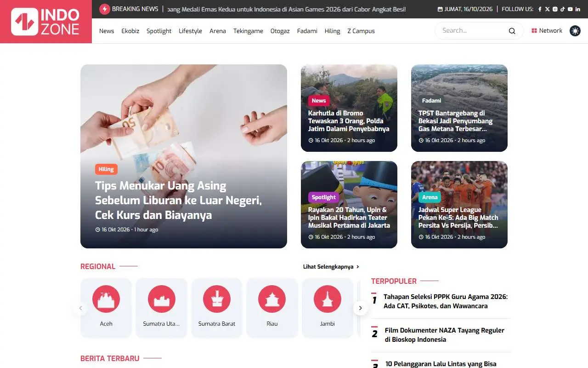Click the search magnifier icon
Viewport: 588px width, 368px height.
tap(512, 31)
